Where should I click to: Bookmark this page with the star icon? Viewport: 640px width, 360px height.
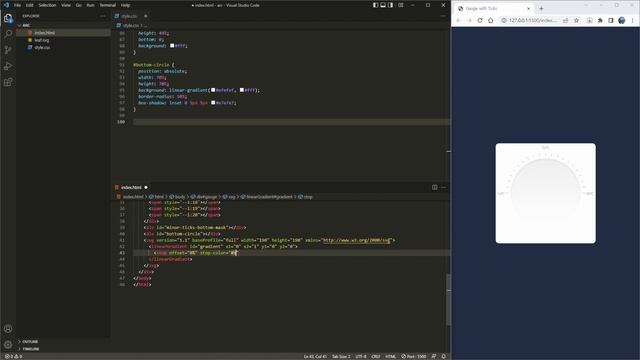tap(576, 20)
